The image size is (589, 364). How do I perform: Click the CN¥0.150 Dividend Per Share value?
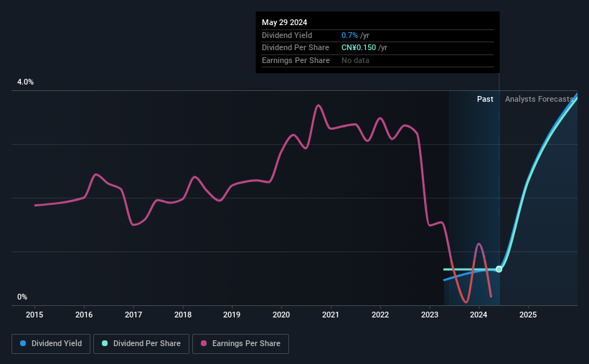(x=359, y=48)
